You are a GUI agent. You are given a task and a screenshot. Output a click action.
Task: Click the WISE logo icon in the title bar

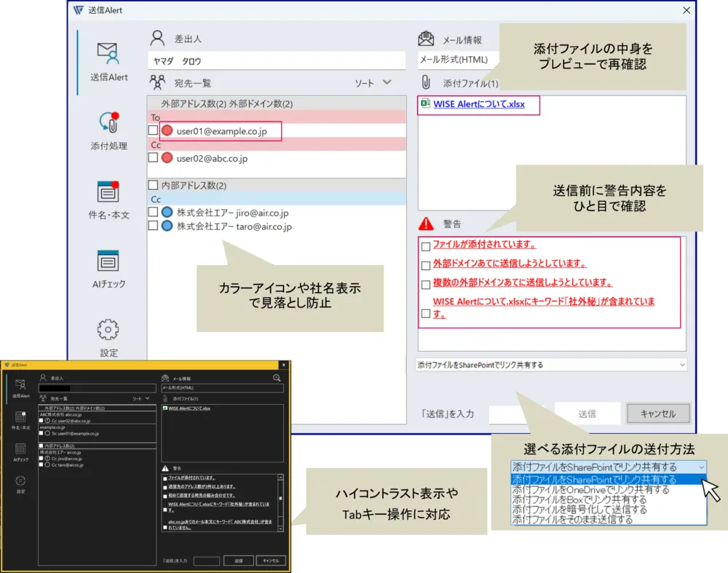click(x=79, y=10)
